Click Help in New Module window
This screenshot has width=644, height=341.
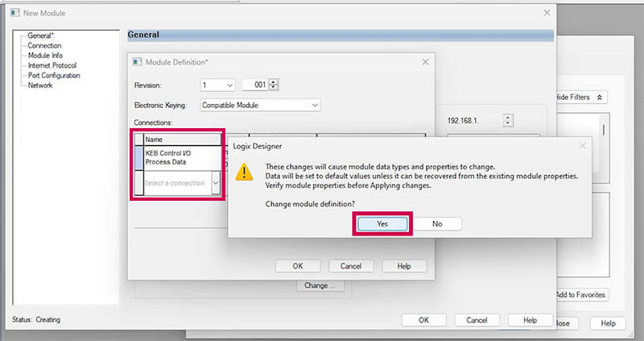pos(530,320)
